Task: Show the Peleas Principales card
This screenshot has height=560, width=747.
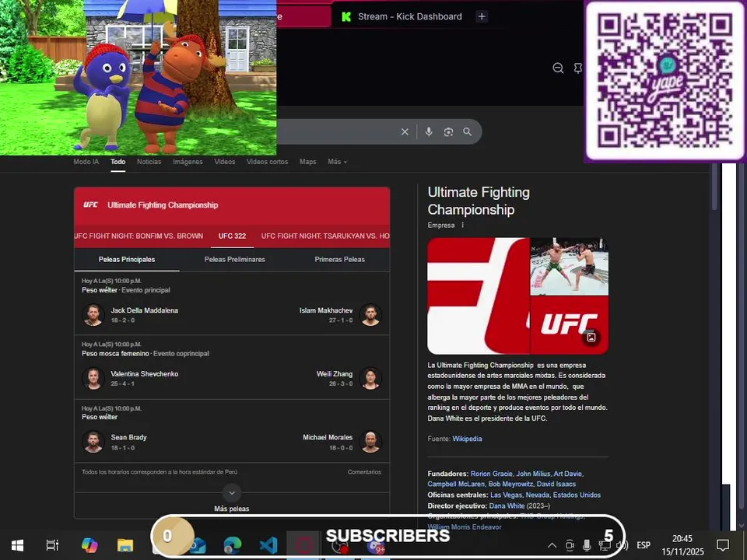Action: (127, 260)
